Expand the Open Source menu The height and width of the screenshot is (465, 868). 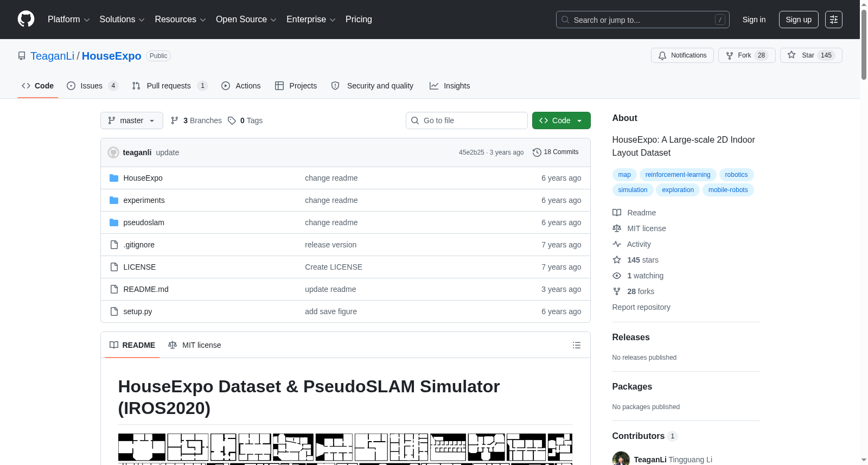click(x=246, y=20)
